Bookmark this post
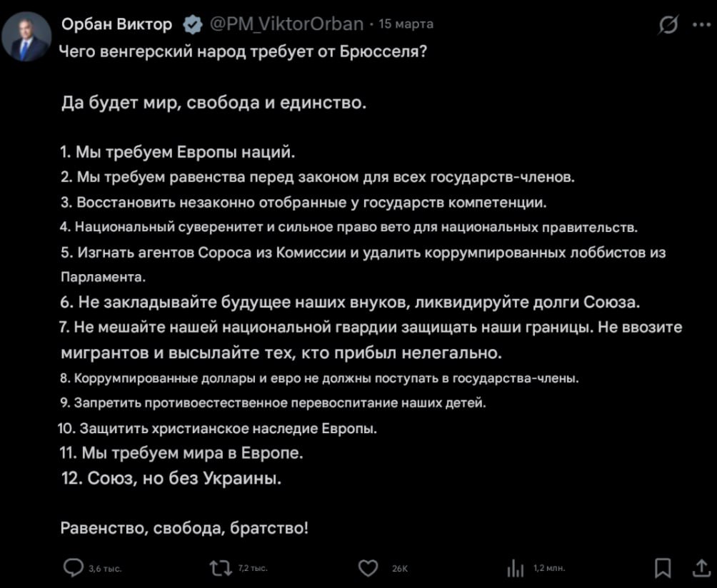This screenshot has width=717, height=588. coord(663,568)
